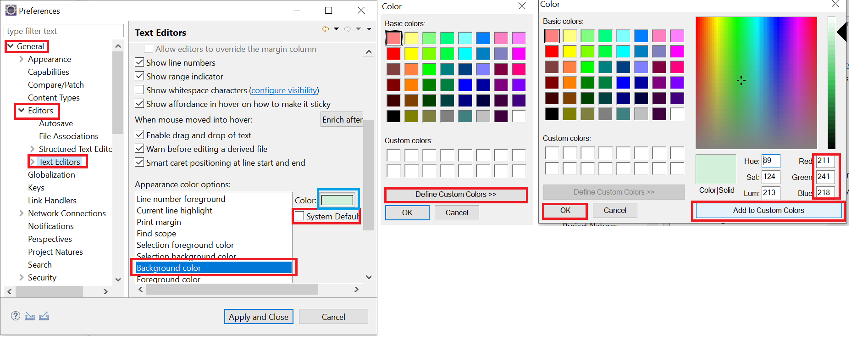
Task: Open Link Handlers in the tree
Action: (52, 200)
